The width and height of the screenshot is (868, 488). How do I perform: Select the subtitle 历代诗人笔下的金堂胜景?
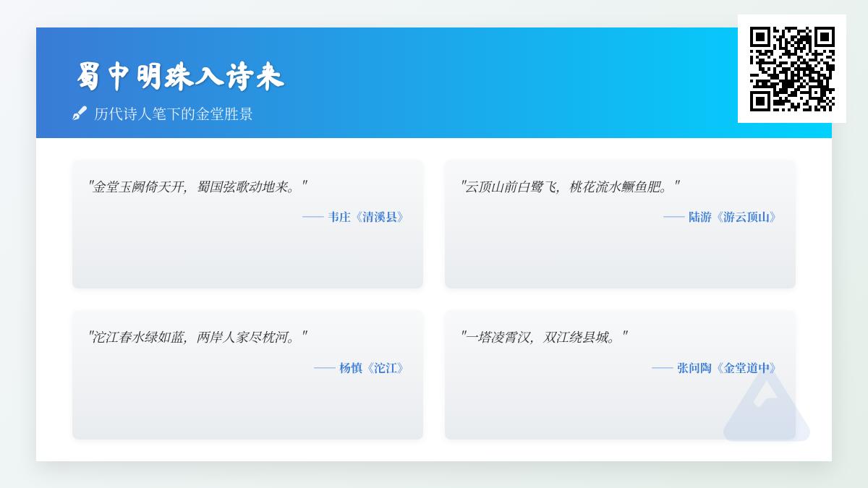pyautogui.click(x=174, y=114)
